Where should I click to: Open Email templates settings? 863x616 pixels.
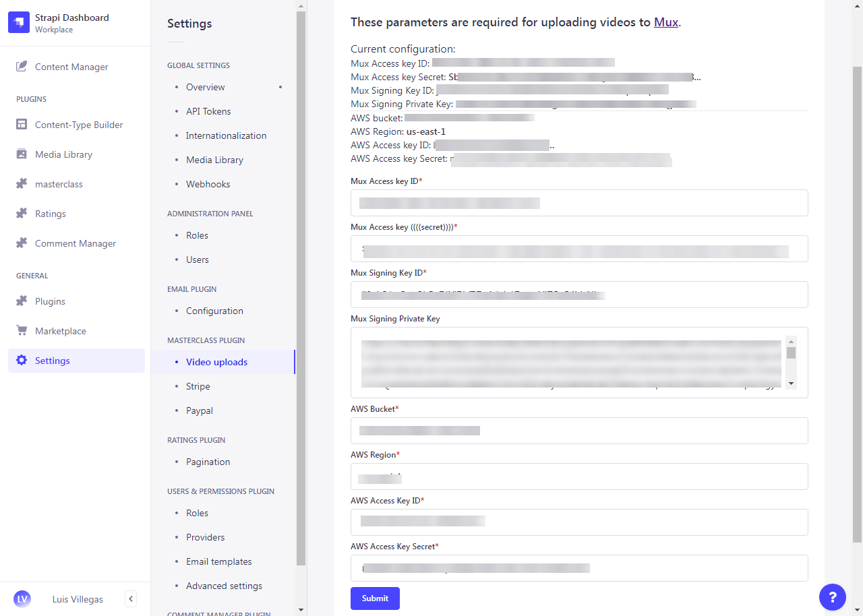(219, 561)
